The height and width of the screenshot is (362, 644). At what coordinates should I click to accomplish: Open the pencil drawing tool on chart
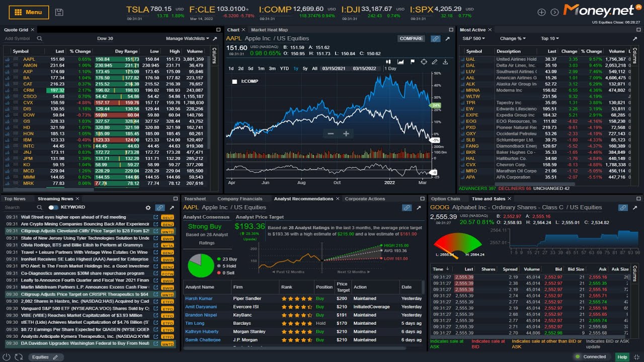pyautogui.click(x=435, y=62)
